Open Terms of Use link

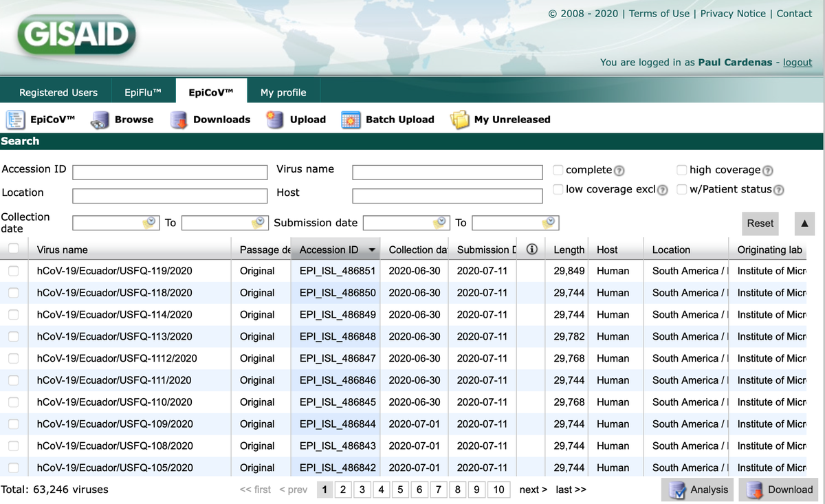click(659, 14)
